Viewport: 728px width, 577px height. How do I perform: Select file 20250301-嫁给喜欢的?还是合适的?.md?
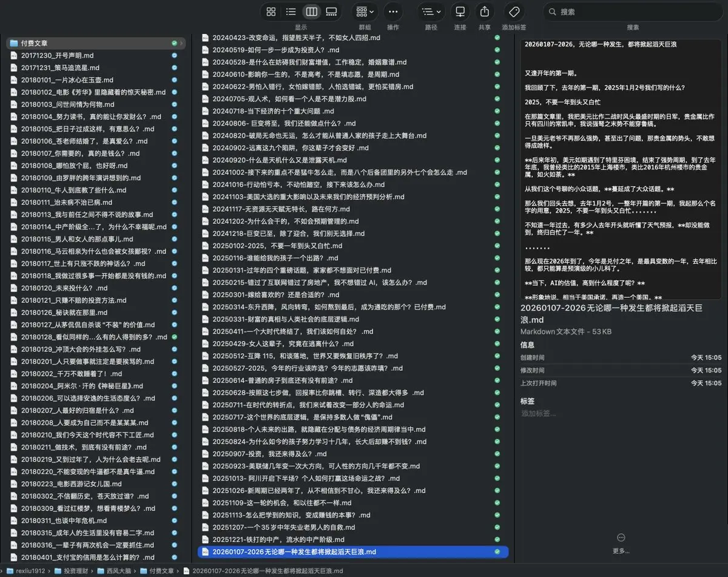[x=352, y=295]
